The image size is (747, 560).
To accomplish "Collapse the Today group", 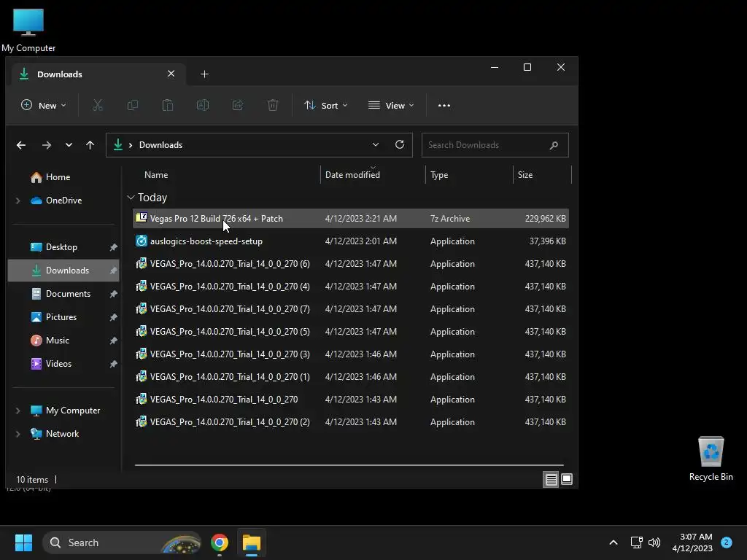I will coord(131,197).
